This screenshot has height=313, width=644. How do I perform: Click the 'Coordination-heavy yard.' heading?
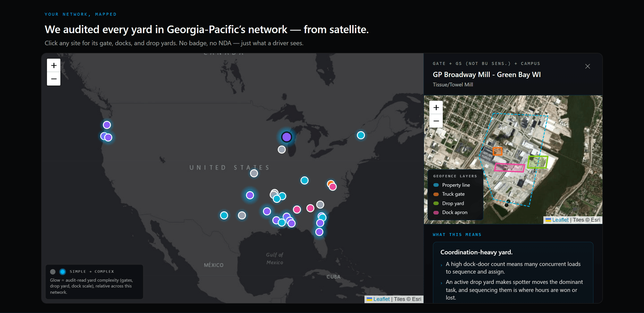point(476,252)
